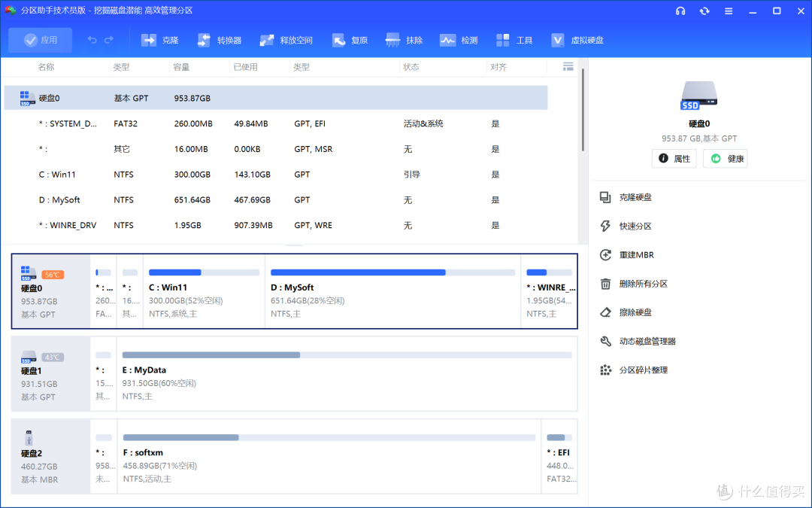This screenshot has height=508, width=812.
Task: Select Wipe disk (擦除硬盘) option
Action: 626,312
